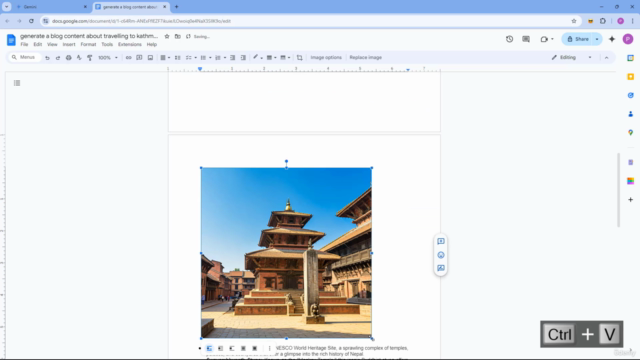Image resolution: width=640 pixels, height=360 pixels.
Task: Undo the last action
Action: click(47, 58)
